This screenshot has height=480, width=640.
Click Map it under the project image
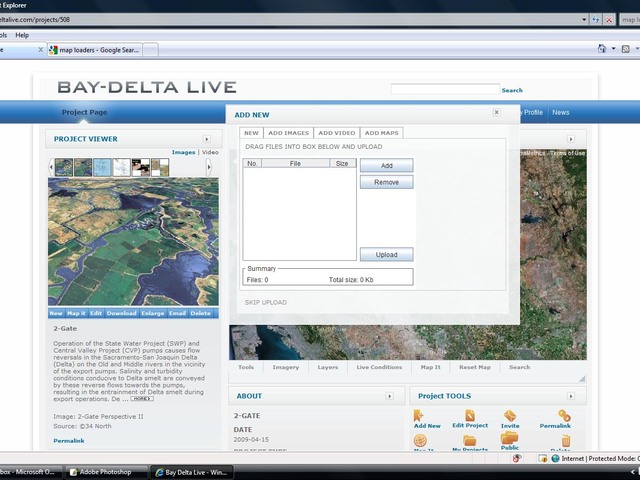76,313
